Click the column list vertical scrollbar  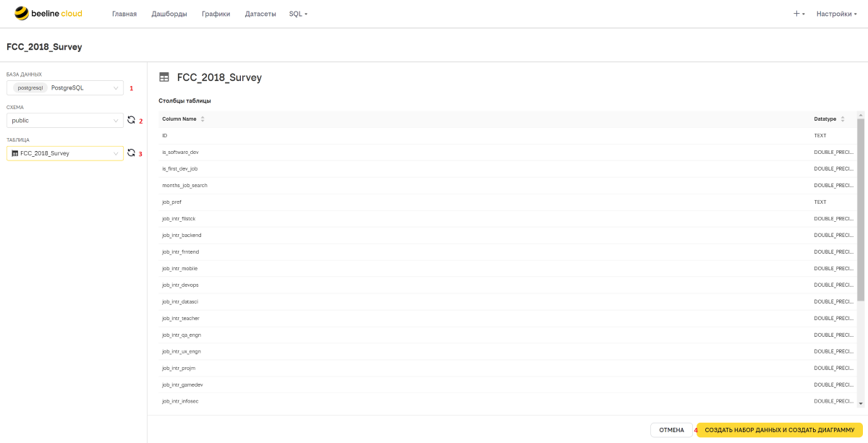[x=860, y=210]
